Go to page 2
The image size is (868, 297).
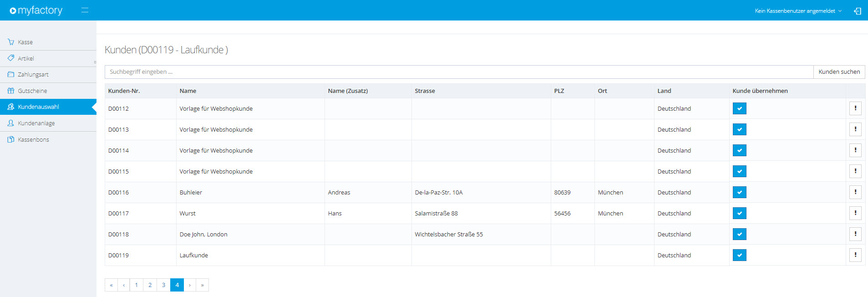coord(150,285)
